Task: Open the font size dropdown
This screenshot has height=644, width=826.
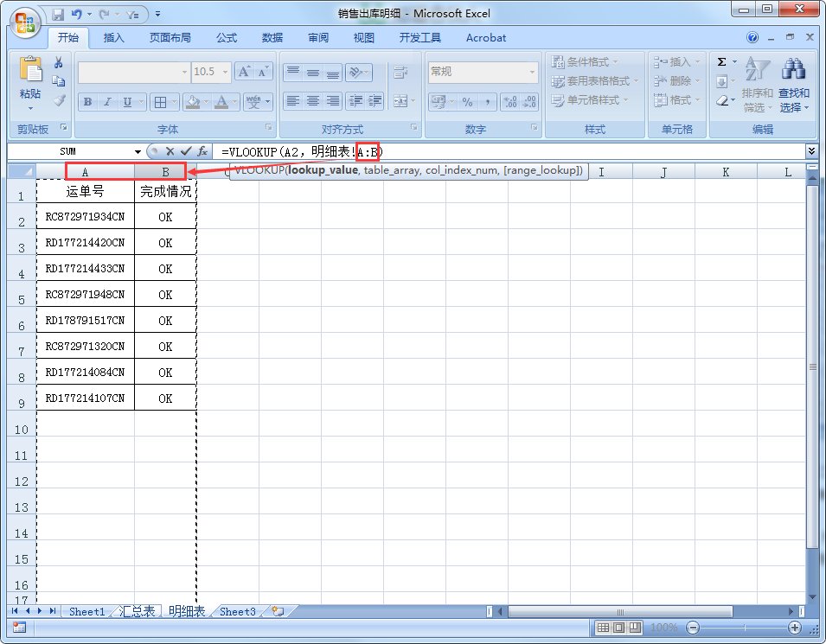Action: tap(225, 72)
